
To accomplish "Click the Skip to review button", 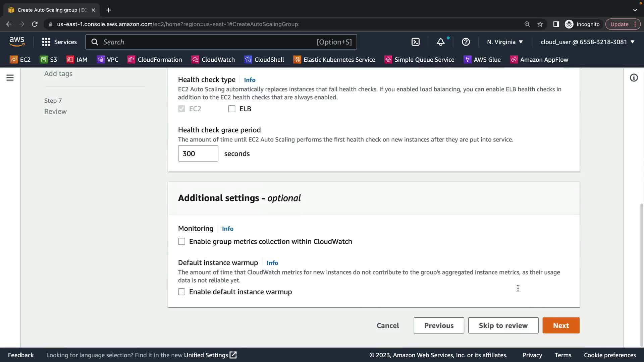I will pyautogui.click(x=503, y=325).
